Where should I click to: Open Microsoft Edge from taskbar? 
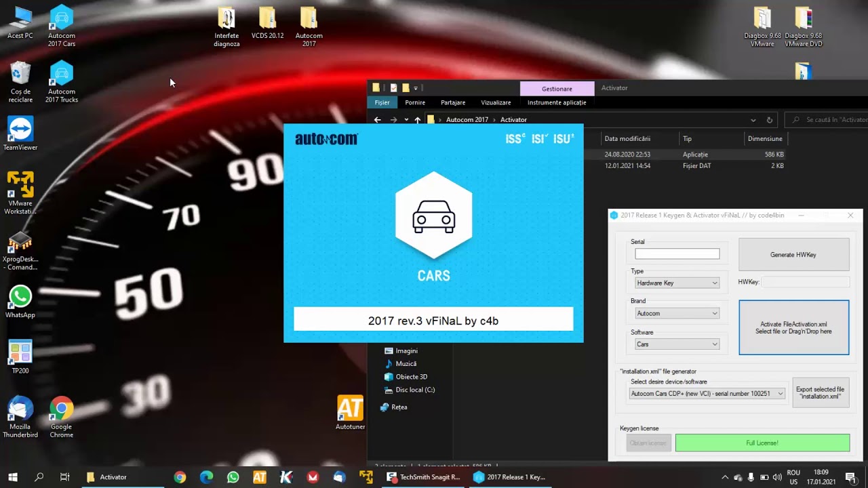click(x=207, y=477)
